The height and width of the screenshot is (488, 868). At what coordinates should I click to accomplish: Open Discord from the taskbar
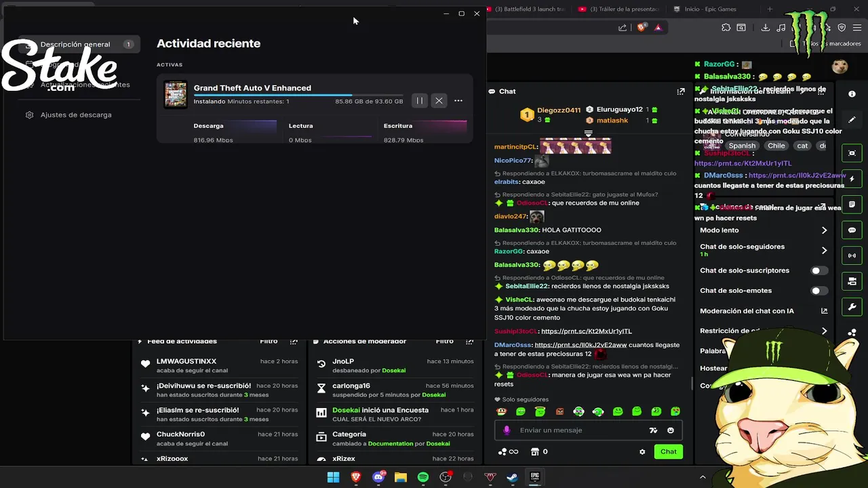pyautogui.click(x=378, y=477)
